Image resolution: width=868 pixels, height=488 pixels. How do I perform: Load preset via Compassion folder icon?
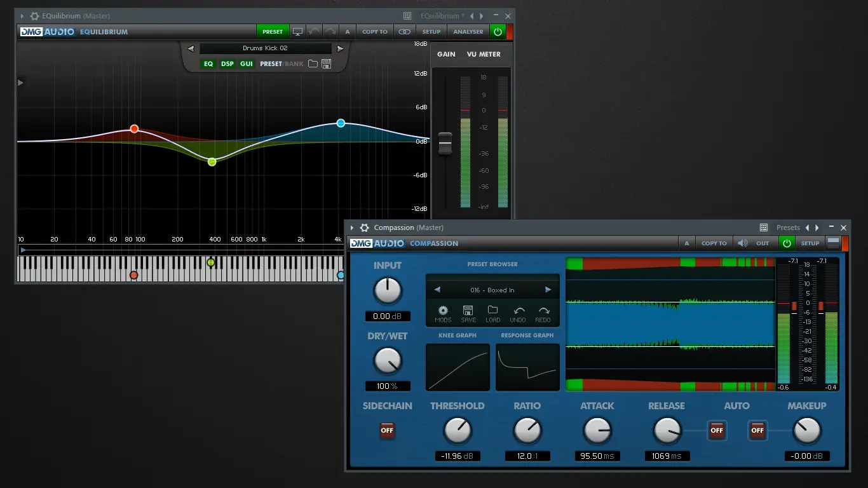coord(492,310)
